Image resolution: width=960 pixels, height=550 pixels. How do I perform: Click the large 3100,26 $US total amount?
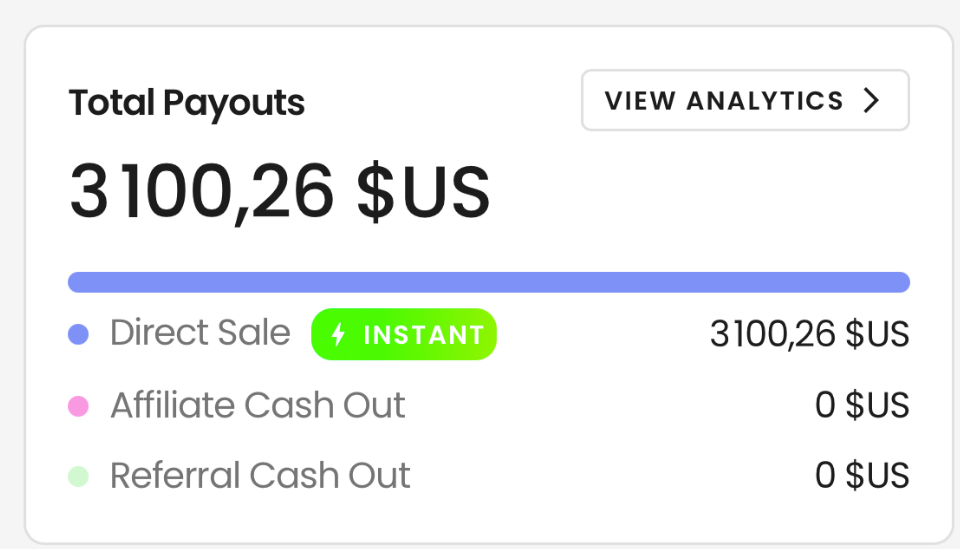pos(280,192)
